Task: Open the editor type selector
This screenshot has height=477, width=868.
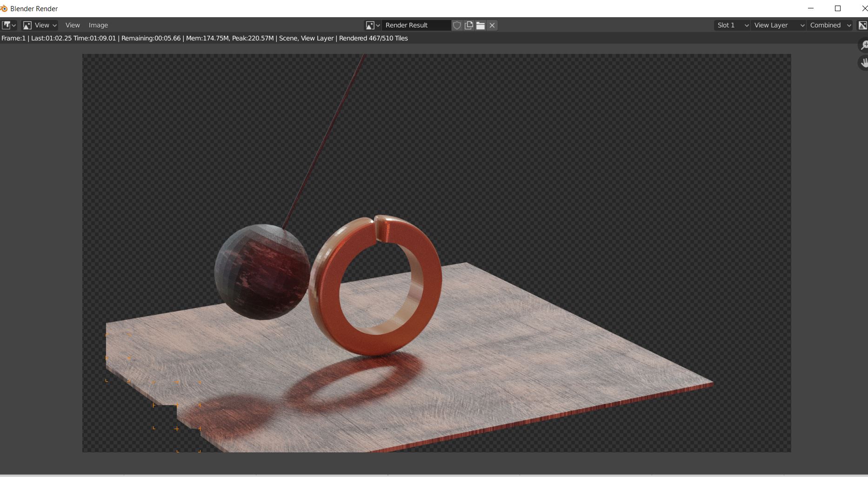Action: (9, 25)
